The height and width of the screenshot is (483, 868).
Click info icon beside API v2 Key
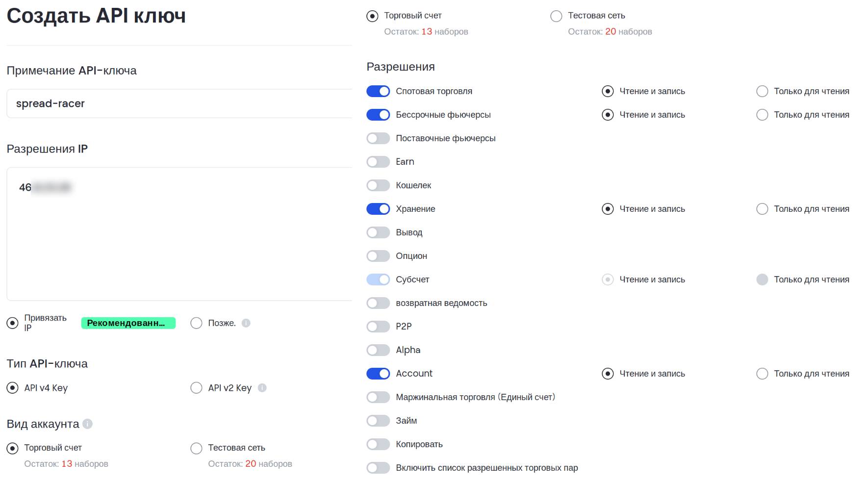pyautogui.click(x=262, y=388)
